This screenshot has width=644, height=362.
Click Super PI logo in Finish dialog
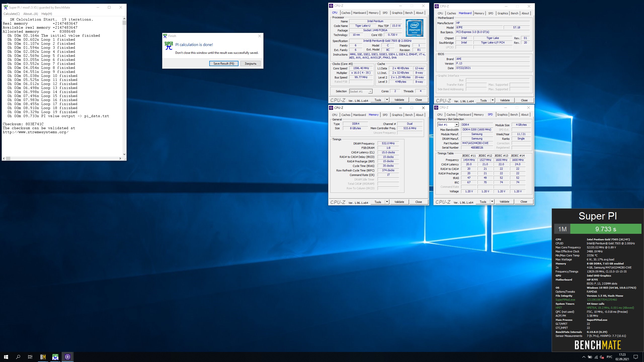click(x=169, y=46)
